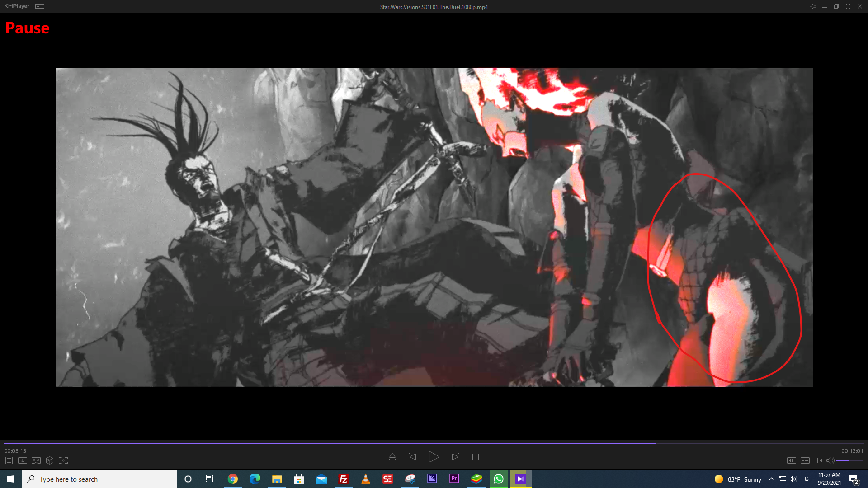Open the 3D cube settings icon

tap(50, 460)
